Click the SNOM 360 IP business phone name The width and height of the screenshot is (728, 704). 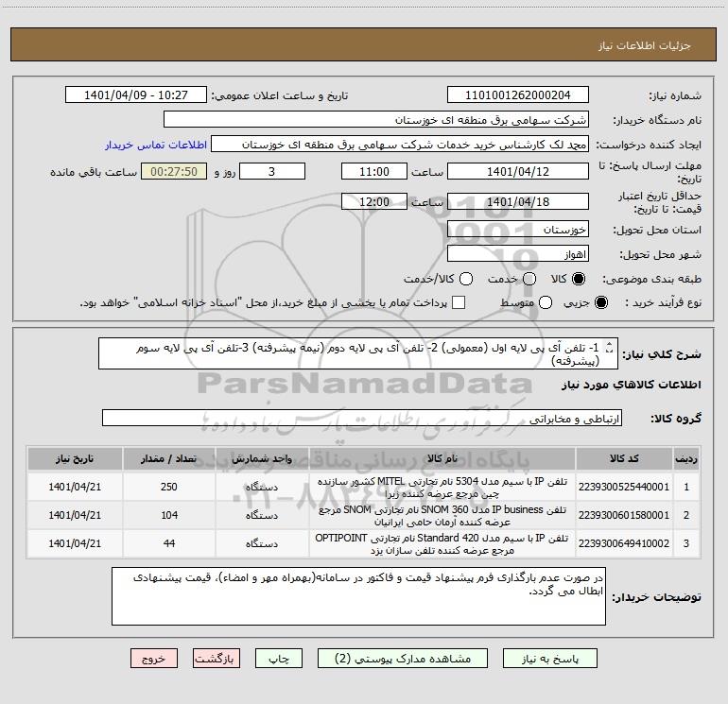[442, 516]
